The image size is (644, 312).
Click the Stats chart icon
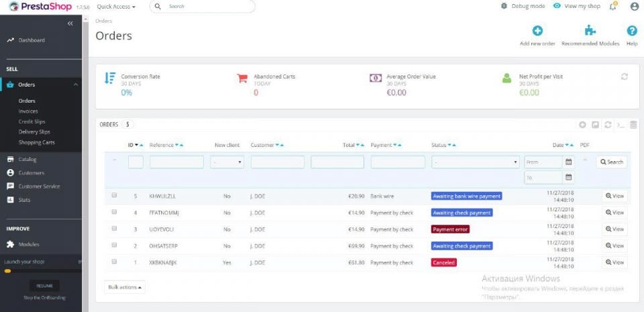pyautogui.click(x=10, y=200)
